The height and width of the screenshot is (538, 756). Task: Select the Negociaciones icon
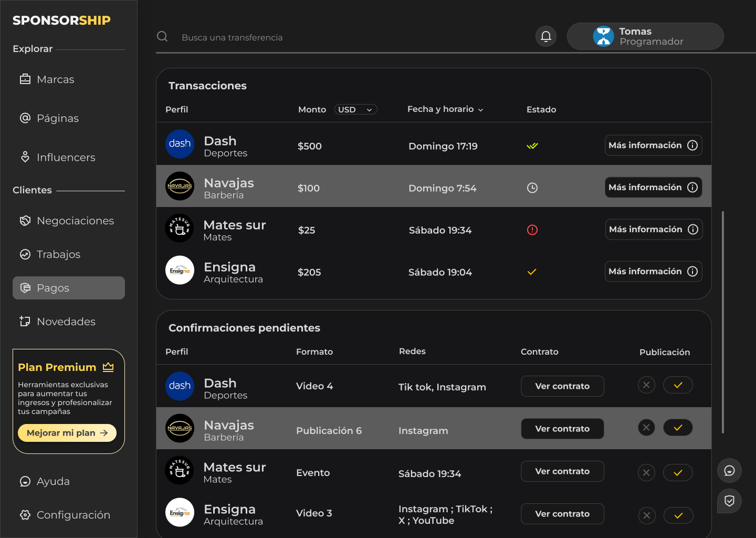tap(25, 221)
